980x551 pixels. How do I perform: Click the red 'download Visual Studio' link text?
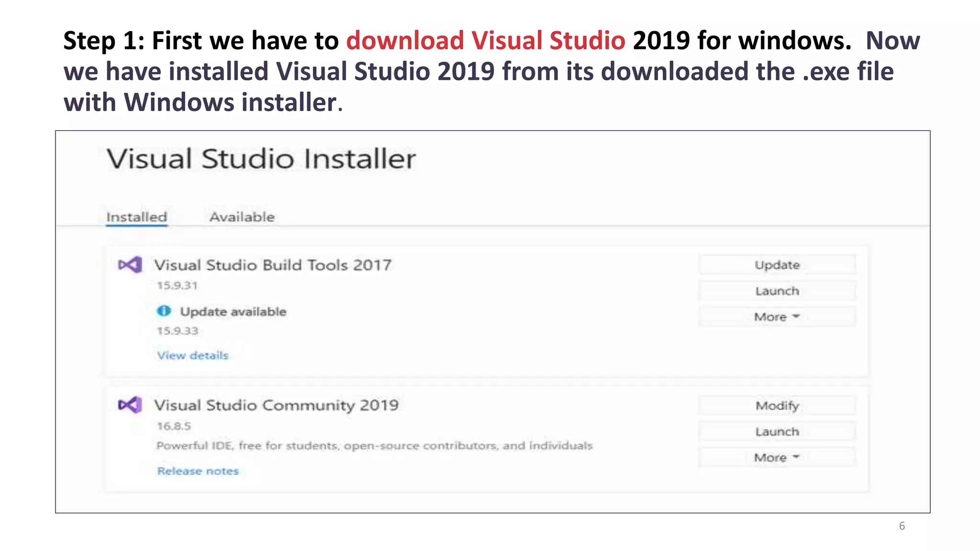[486, 40]
